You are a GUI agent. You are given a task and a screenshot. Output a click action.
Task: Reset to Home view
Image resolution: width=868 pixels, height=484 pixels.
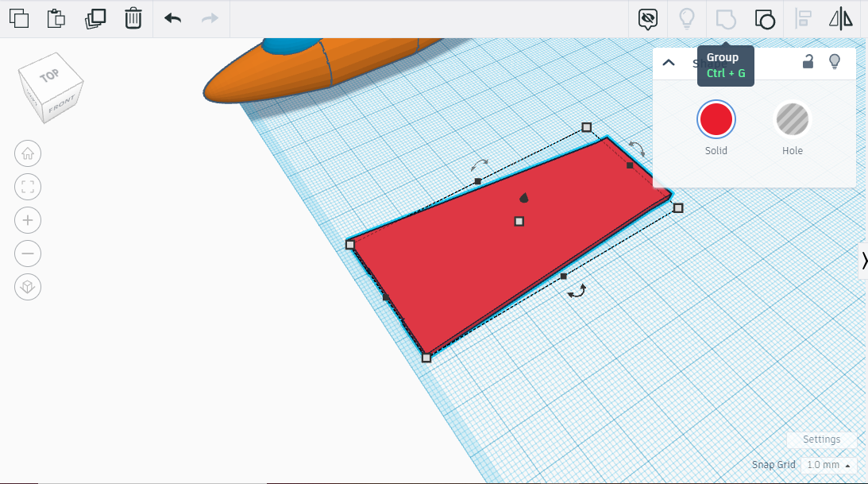point(28,153)
